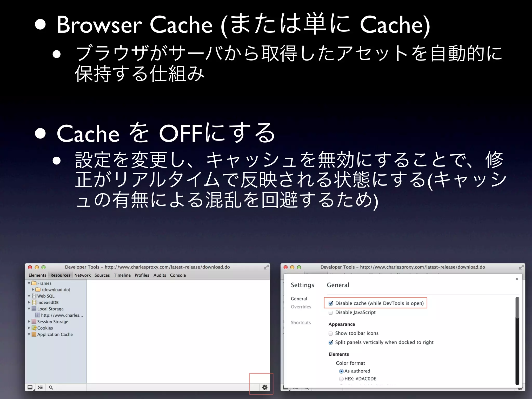This screenshot has height=399, width=532.
Task: Close the Settings overlay with the X
Action: [x=517, y=279]
